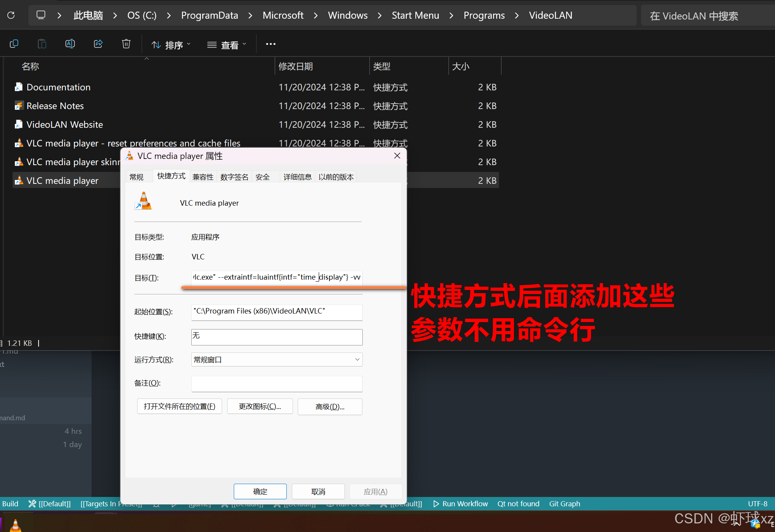Switch to the 常规 tab
Viewport: 775px width, 532px height.
click(137, 177)
